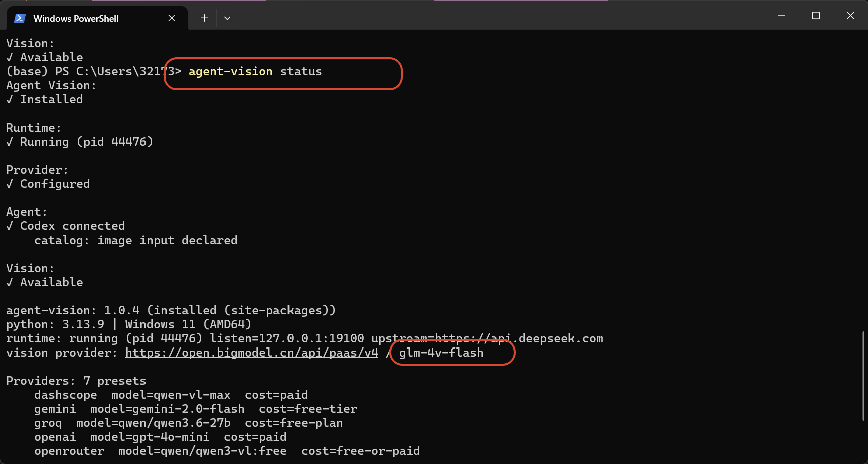The image size is (868, 464).
Task: Click the 'model=gemini-2.0-flash' text
Action: (168, 409)
